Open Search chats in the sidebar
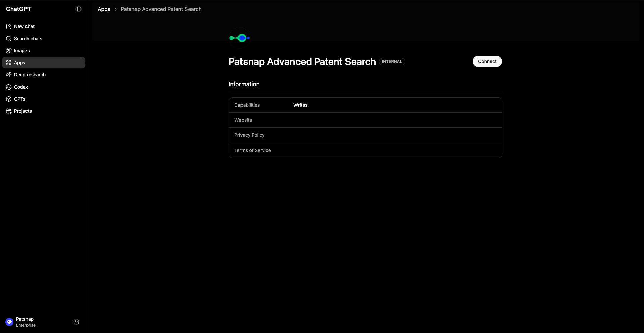 [x=44, y=39]
